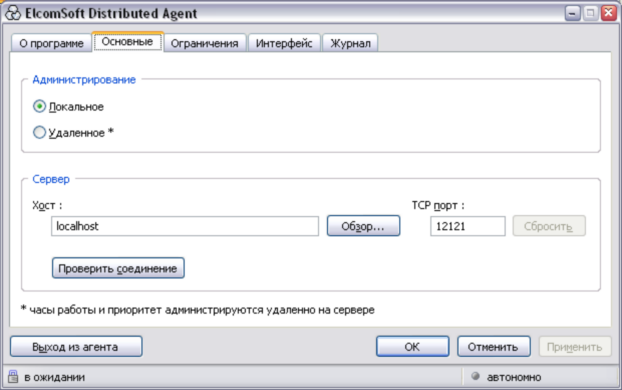Select the Локальное radio button
622x390 pixels.
39,106
